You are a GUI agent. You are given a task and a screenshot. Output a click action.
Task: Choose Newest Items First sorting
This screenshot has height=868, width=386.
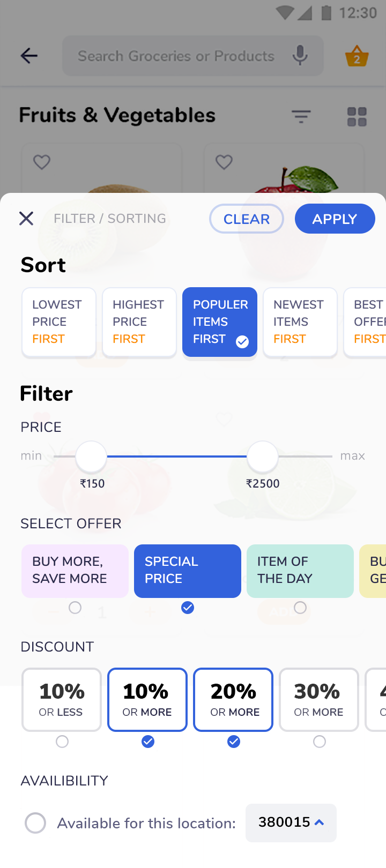[x=300, y=322]
